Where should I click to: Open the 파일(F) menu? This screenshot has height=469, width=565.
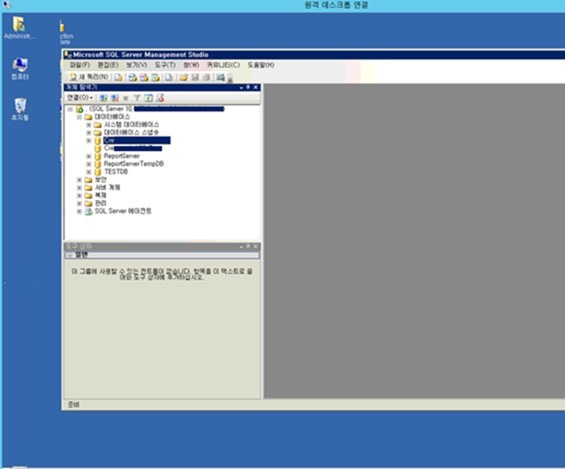pyautogui.click(x=80, y=65)
